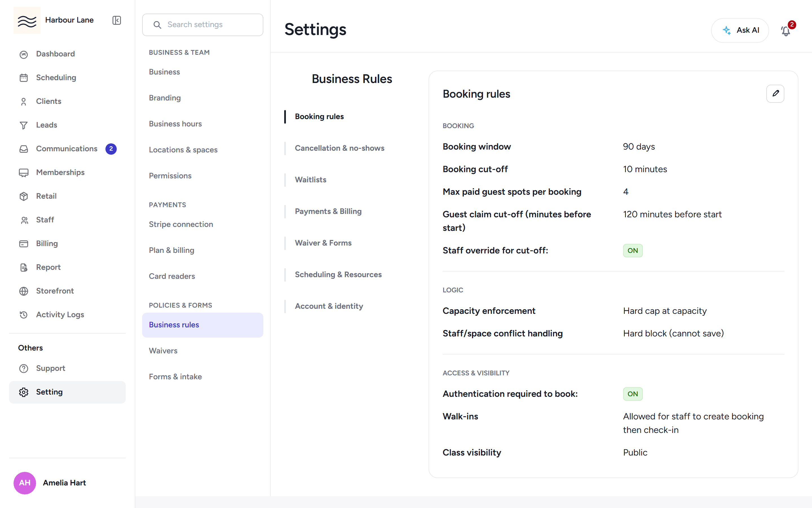Click the Public class visibility value

(635, 453)
